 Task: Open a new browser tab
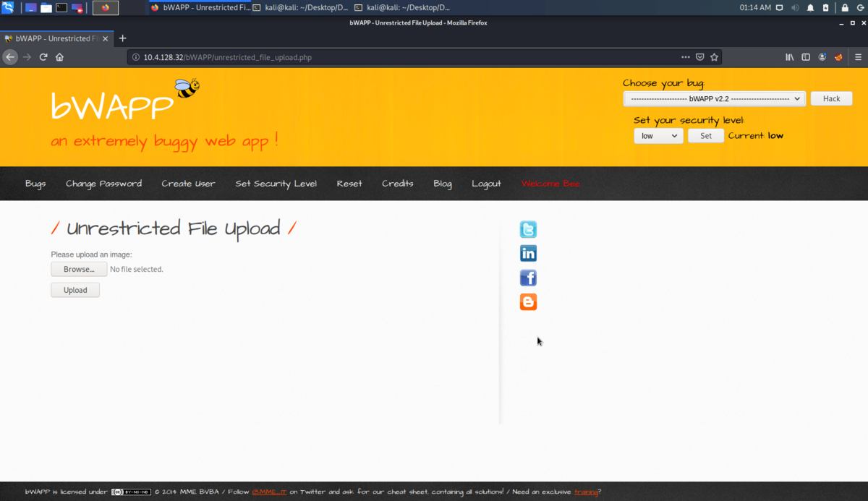pos(123,38)
